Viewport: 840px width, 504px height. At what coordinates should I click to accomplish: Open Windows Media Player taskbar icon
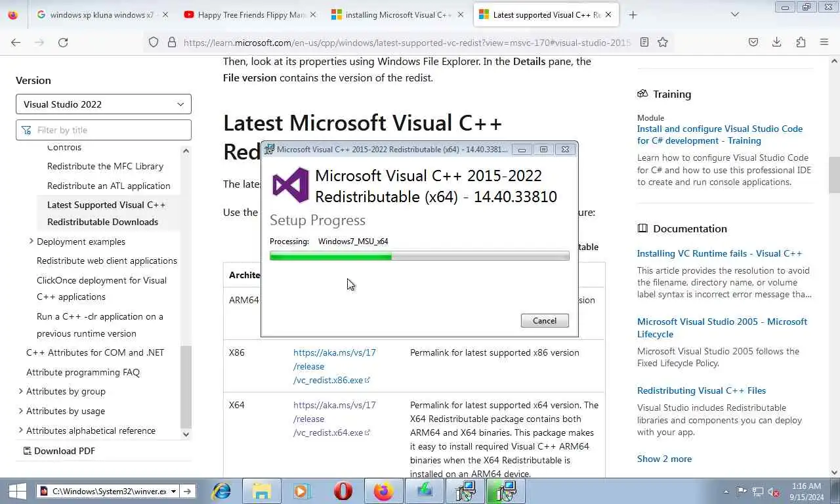point(301,491)
